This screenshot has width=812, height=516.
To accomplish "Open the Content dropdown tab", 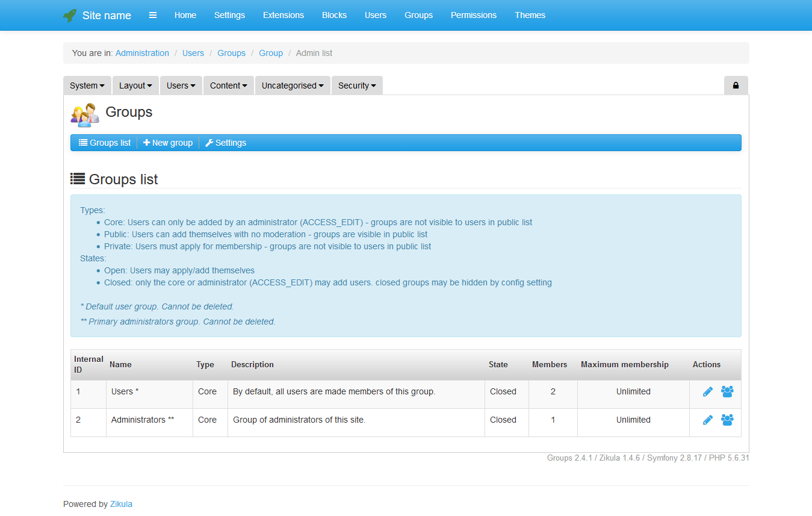I will (229, 85).
